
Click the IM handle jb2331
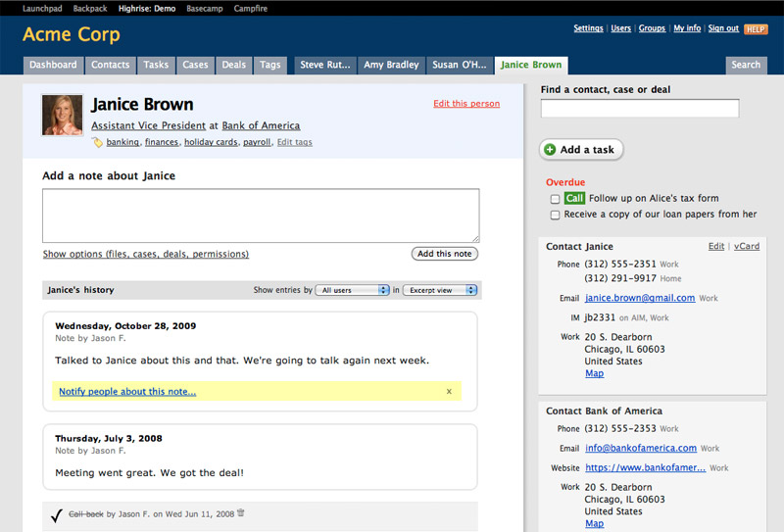(600, 317)
